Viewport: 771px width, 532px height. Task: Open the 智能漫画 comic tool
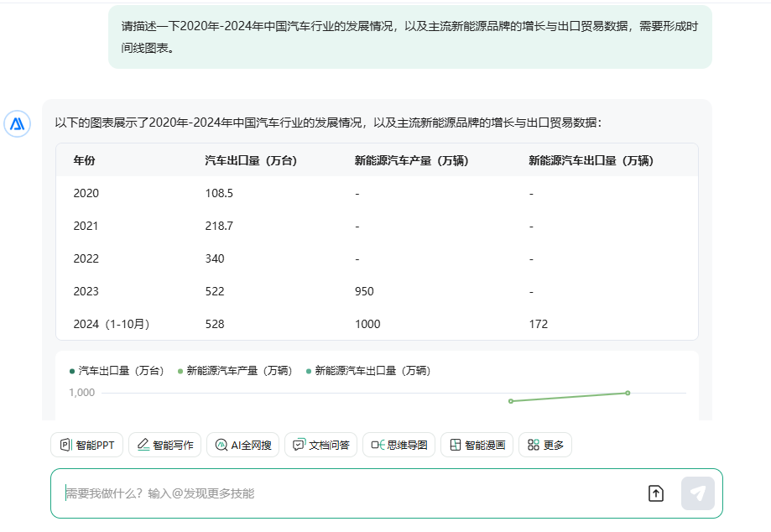point(477,445)
